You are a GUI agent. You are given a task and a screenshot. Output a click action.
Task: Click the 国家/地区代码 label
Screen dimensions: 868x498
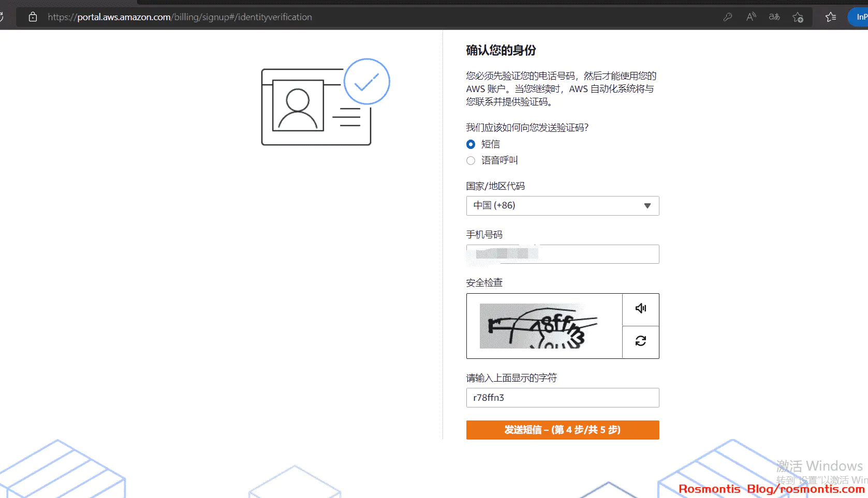(495, 186)
